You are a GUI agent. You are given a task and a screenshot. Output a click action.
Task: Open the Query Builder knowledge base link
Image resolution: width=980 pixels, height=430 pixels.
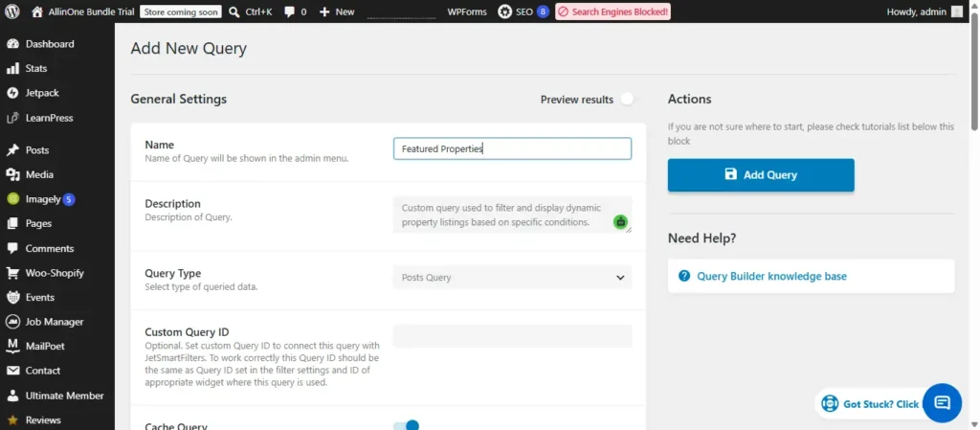coord(772,276)
